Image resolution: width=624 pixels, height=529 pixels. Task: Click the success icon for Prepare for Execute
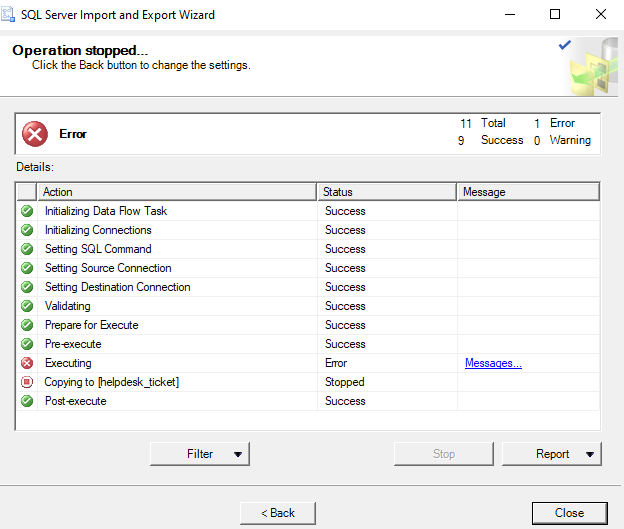click(27, 325)
